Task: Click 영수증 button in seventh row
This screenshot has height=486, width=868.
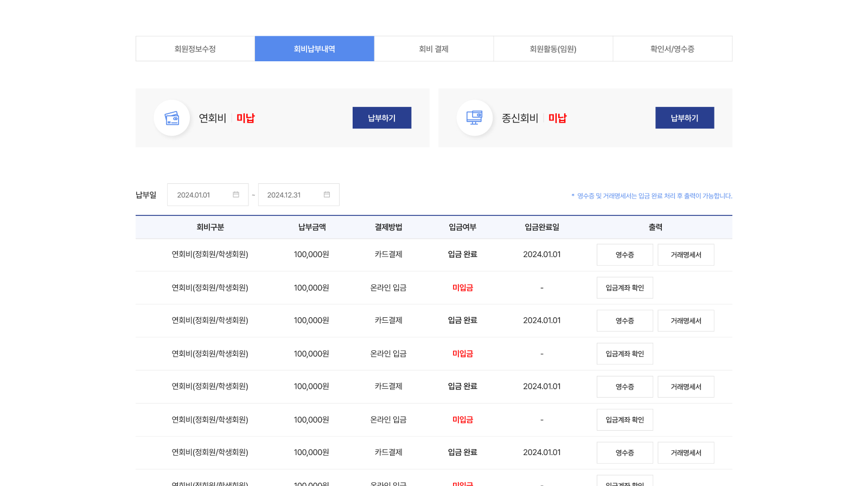Action: [x=625, y=453]
